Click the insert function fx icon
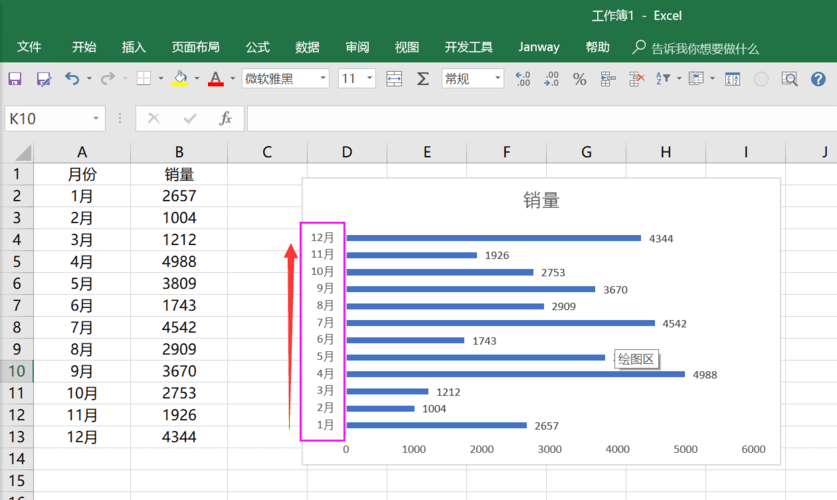The height and width of the screenshot is (500, 837). [x=225, y=118]
